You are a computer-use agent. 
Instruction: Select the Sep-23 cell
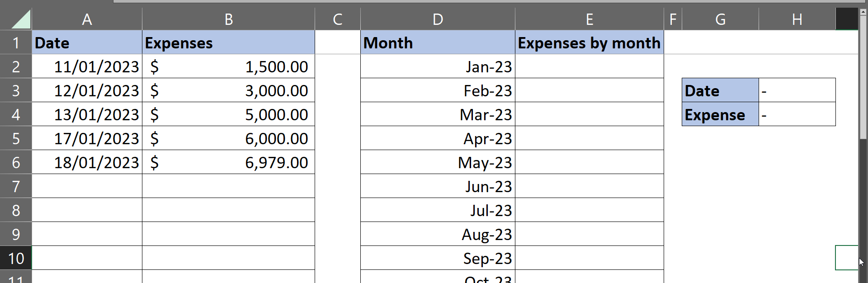coord(437,258)
